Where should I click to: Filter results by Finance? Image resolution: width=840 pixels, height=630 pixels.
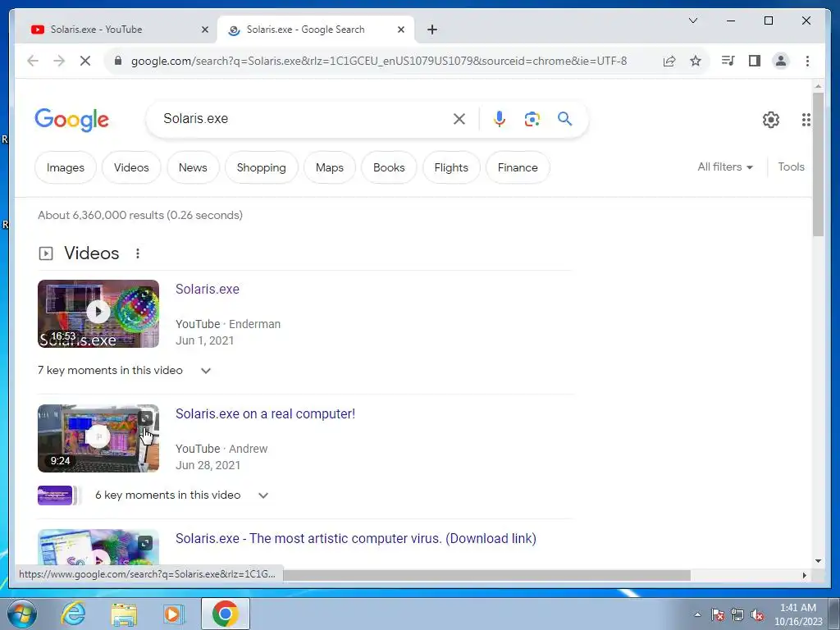point(518,167)
